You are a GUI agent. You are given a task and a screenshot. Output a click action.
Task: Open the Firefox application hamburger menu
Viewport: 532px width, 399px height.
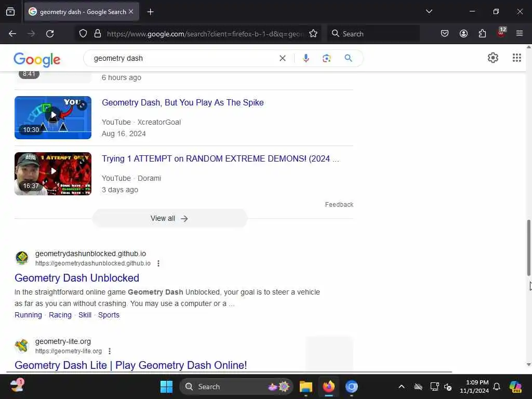pos(520,34)
